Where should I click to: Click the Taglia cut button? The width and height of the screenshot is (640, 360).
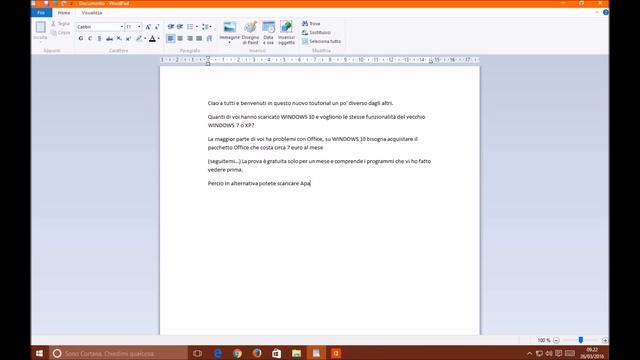[x=60, y=24]
